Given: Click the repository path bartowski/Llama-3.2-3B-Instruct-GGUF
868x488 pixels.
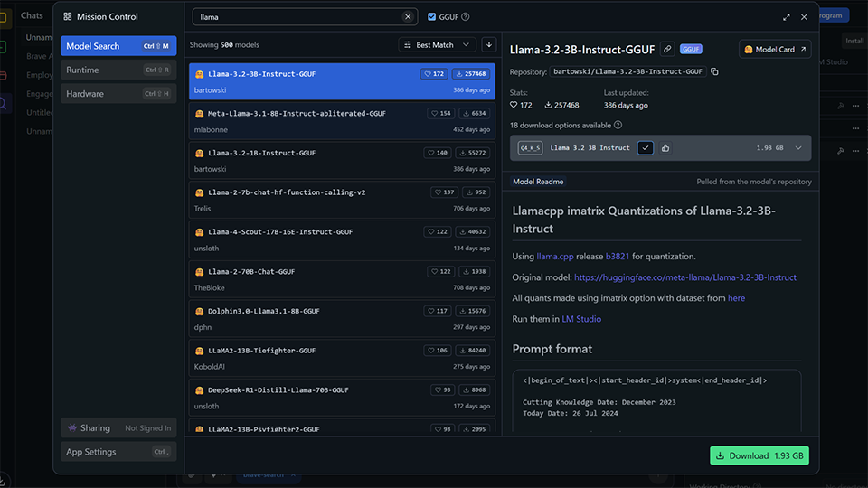Looking at the screenshot, I should point(627,71).
